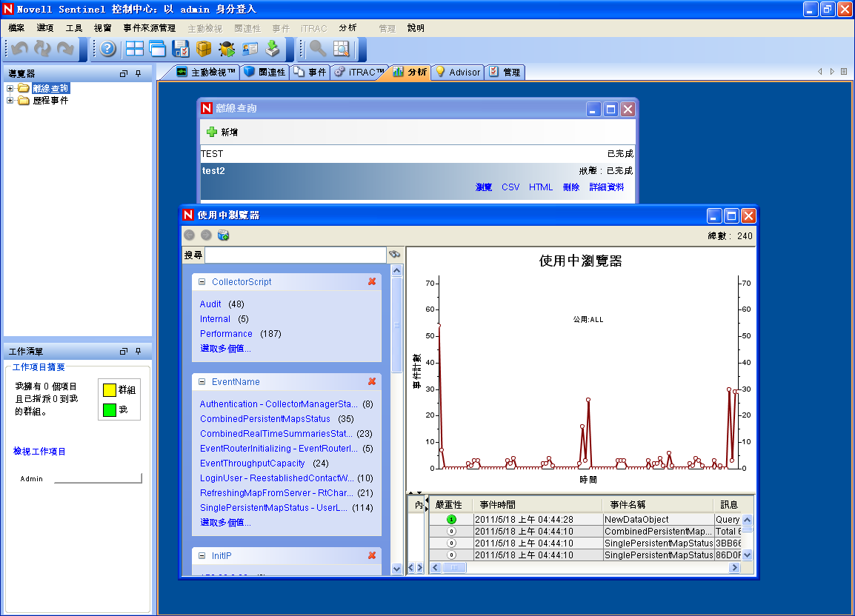Click the magnifier search icon in toolbar
Screen dimensions: 855x616
(318, 49)
